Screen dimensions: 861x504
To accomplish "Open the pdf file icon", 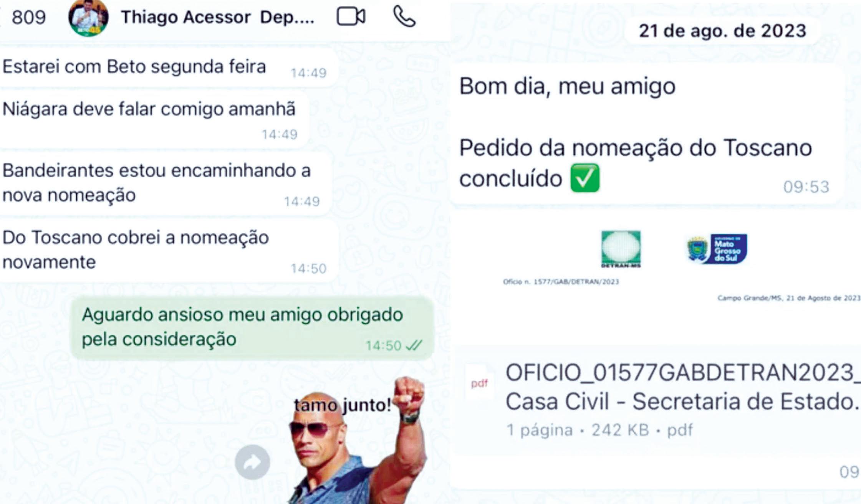I will point(479,383).
